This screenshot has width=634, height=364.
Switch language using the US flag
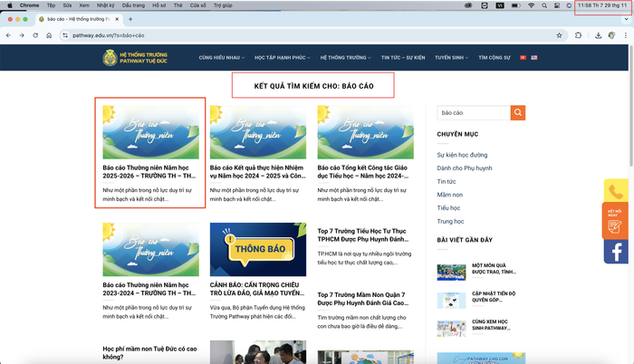click(x=533, y=58)
